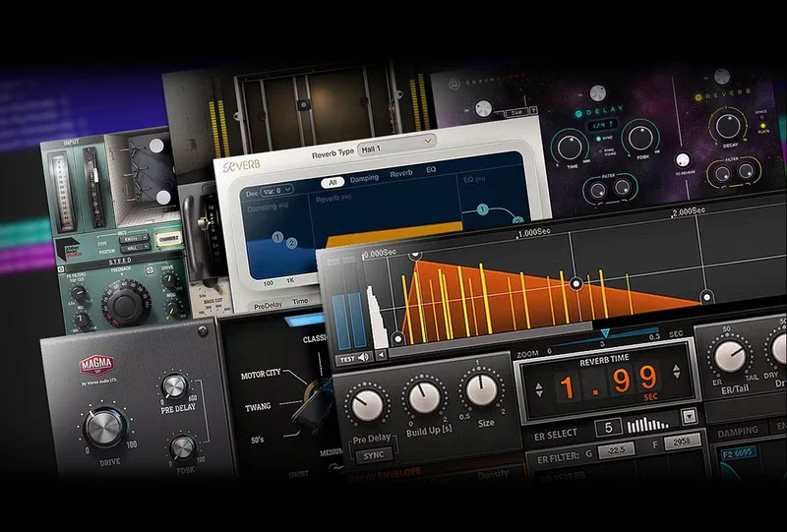Toggle the REVERB section power button
Screen dimensions: 787x532
698,97
